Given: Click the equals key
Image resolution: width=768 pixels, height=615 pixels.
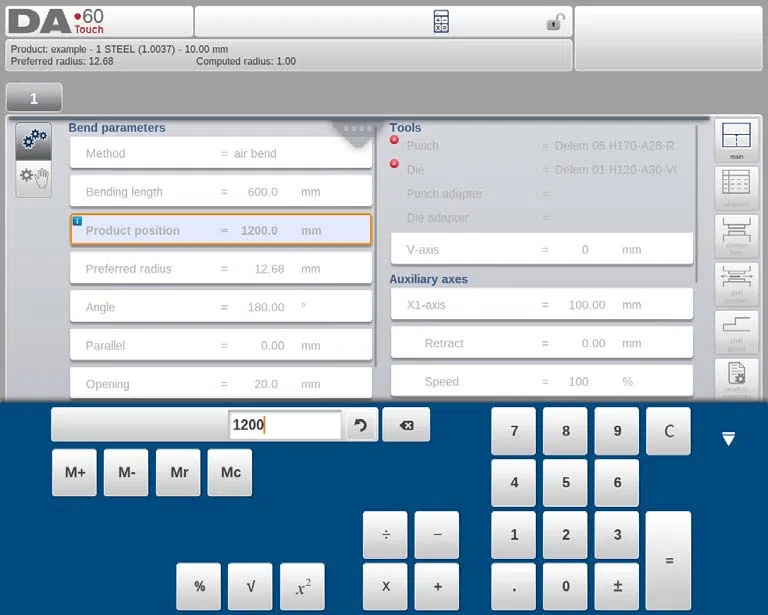Looking at the screenshot, I should pyautogui.click(x=669, y=560).
